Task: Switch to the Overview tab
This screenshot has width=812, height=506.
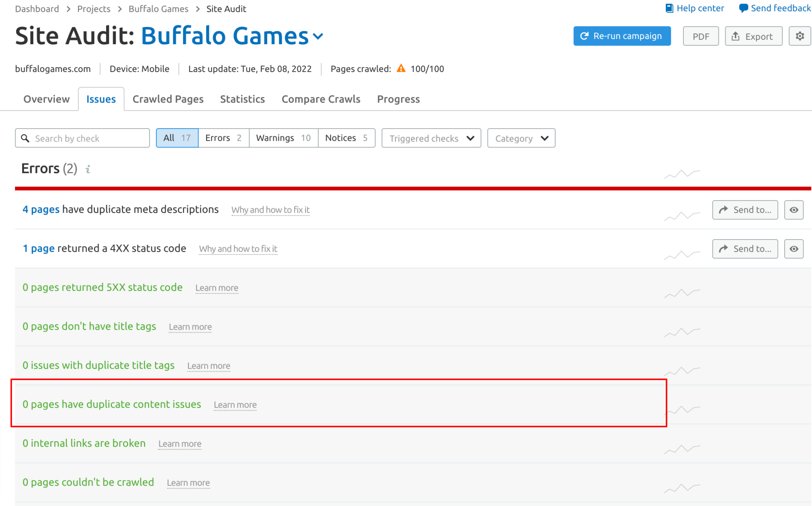Action: tap(46, 98)
